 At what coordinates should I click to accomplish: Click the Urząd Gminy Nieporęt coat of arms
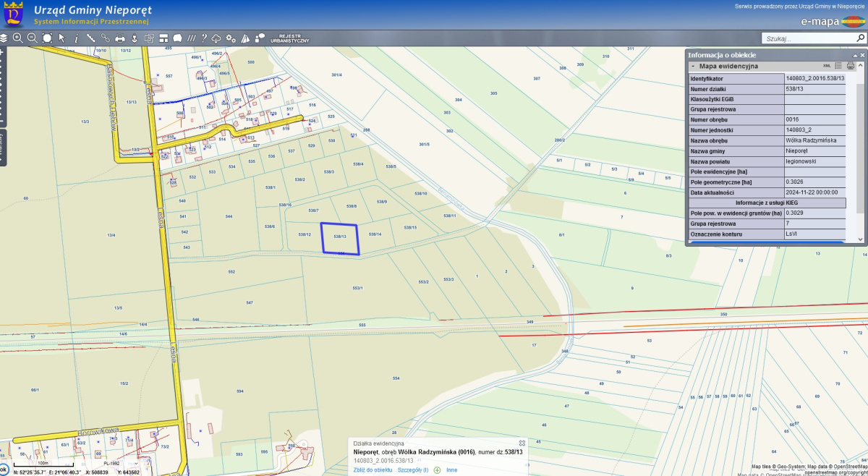click(13, 14)
